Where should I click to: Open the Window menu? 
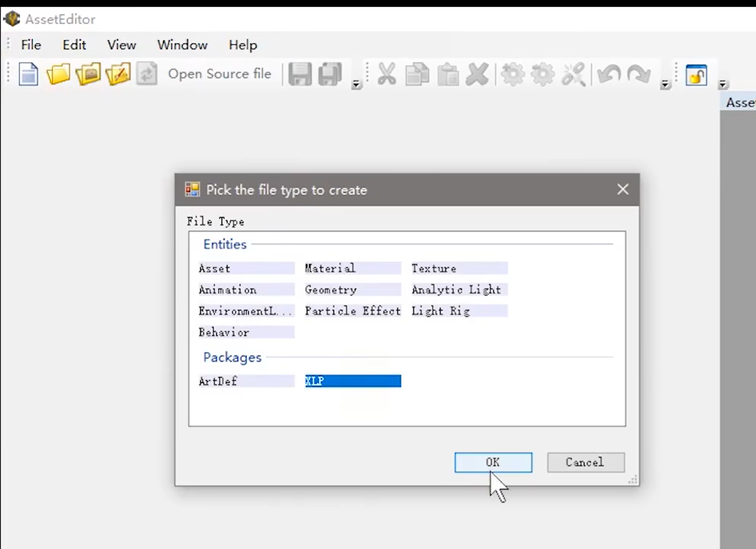(x=183, y=45)
